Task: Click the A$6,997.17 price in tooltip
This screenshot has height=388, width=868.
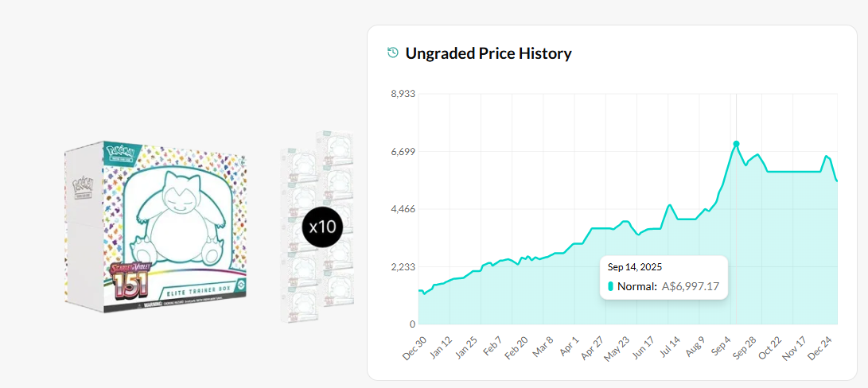Action: click(x=691, y=286)
